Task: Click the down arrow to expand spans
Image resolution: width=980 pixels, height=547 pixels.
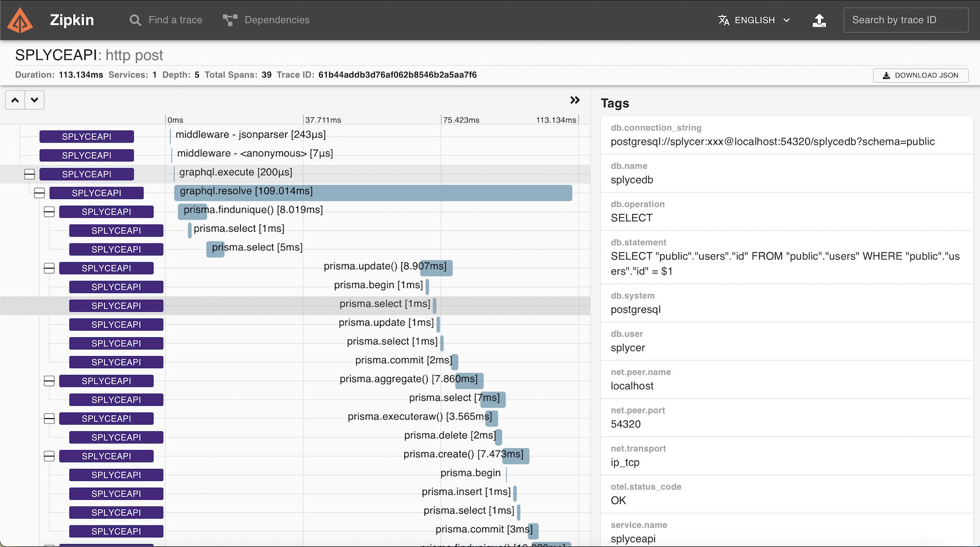Action: [x=34, y=100]
